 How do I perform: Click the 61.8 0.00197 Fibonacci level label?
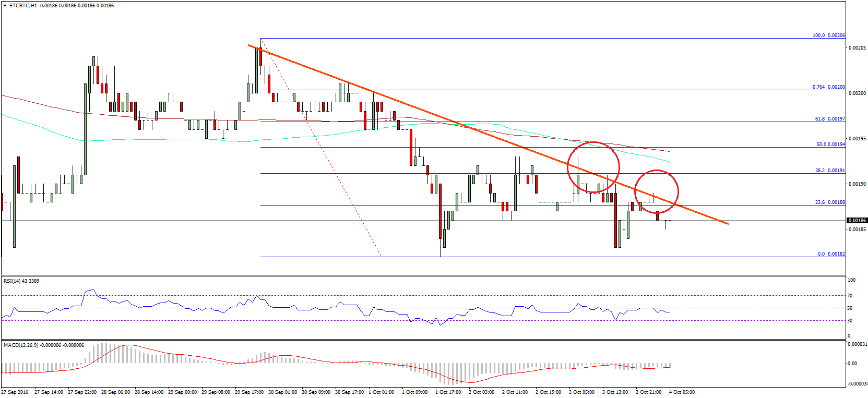[830, 119]
